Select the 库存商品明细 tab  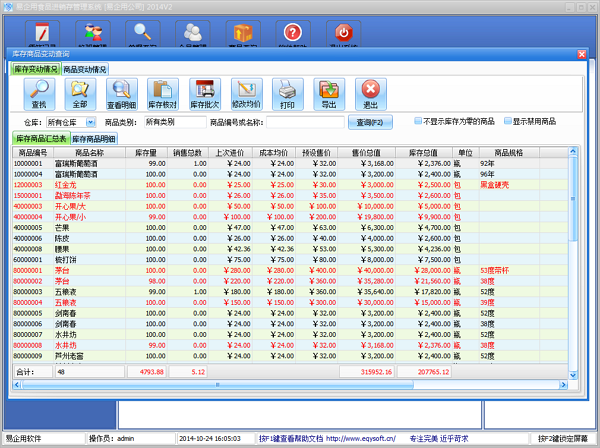coord(94,139)
